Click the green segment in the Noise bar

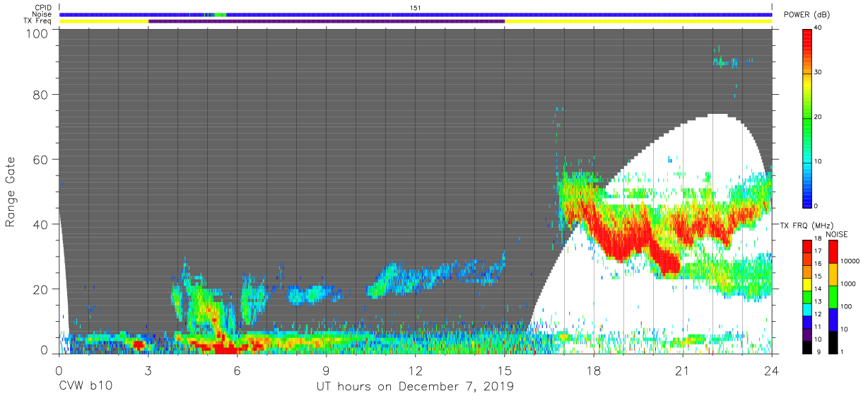pyautogui.click(x=220, y=14)
